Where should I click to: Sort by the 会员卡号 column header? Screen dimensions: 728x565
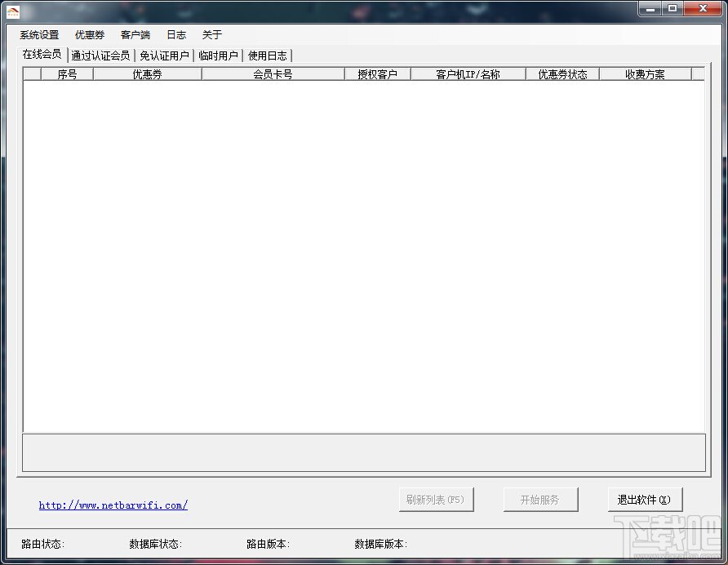(x=273, y=74)
